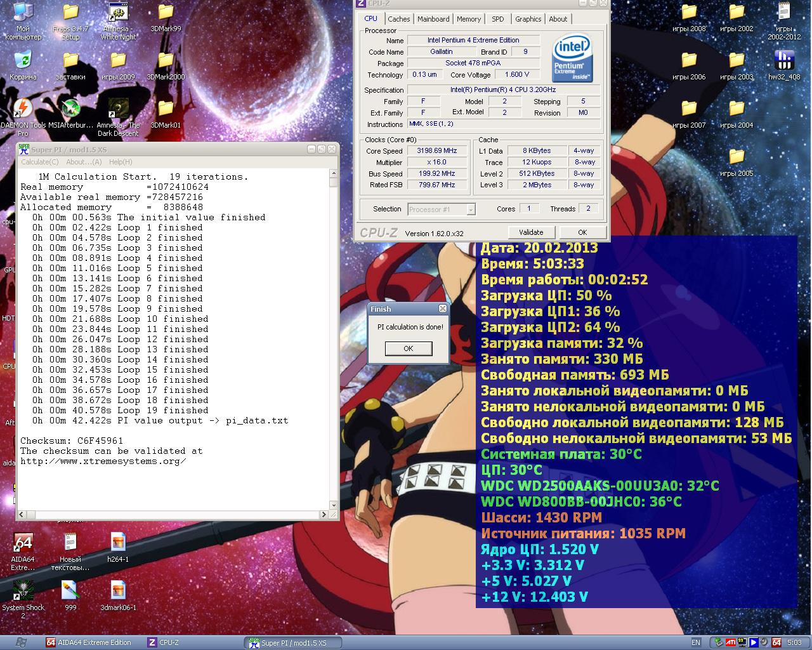The image size is (812, 650).
Task: Open the Новый текстовый document icon
Action: pos(70,552)
